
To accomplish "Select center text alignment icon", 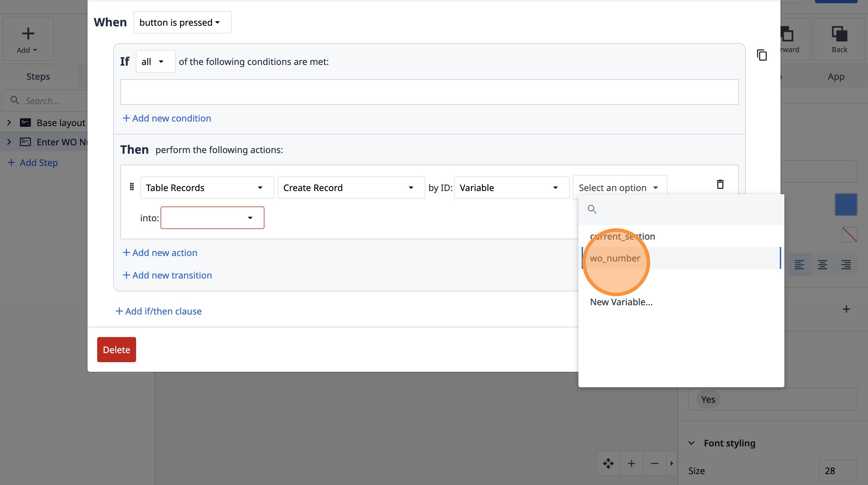I will point(823,265).
